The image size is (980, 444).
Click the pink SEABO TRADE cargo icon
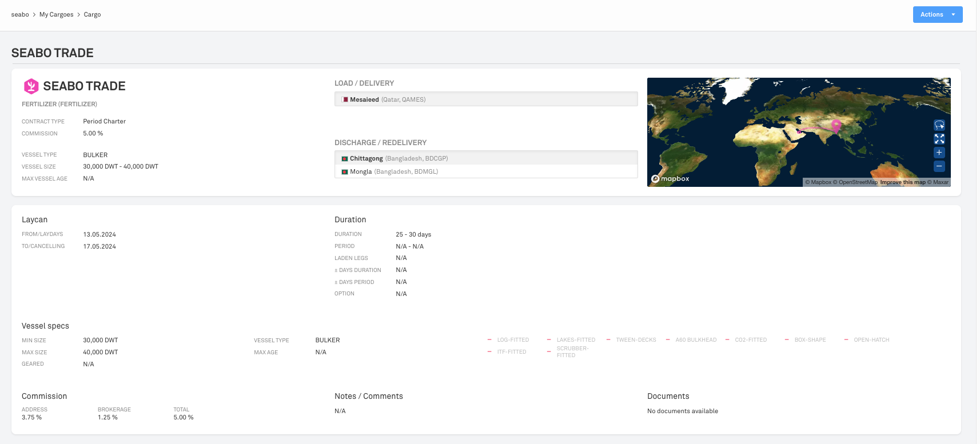[31, 86]
